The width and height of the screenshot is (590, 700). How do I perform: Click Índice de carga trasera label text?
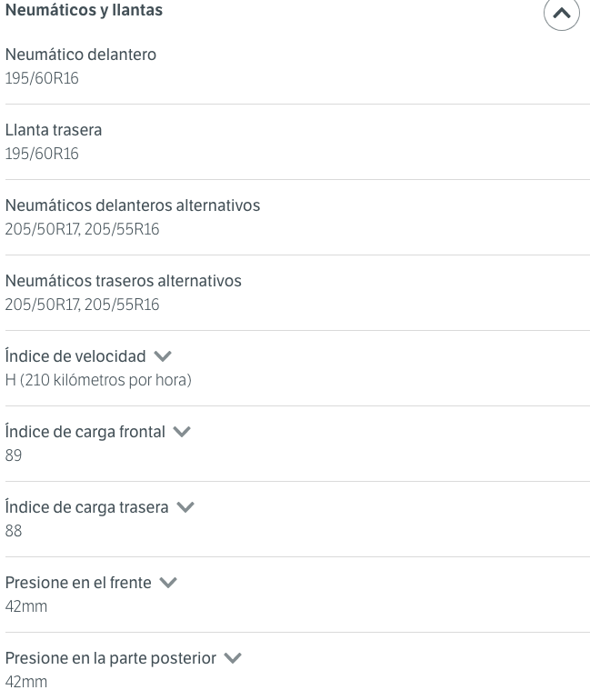pos(86,507)
